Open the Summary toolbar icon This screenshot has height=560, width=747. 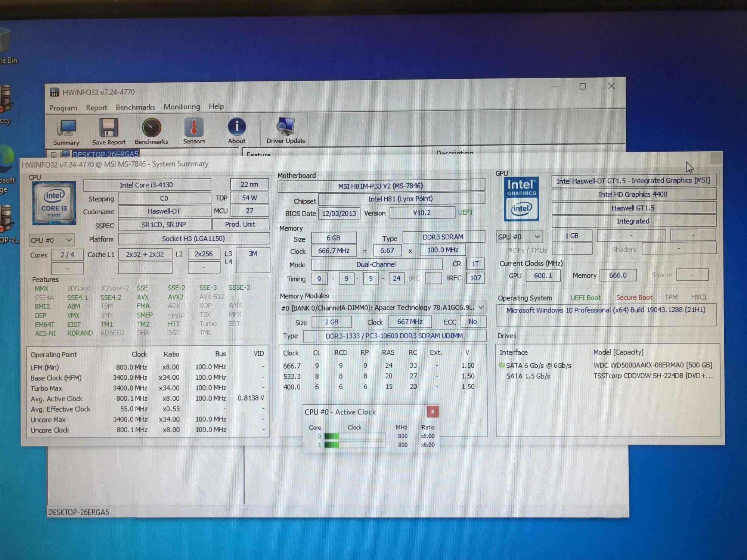(x=66, y=132)
